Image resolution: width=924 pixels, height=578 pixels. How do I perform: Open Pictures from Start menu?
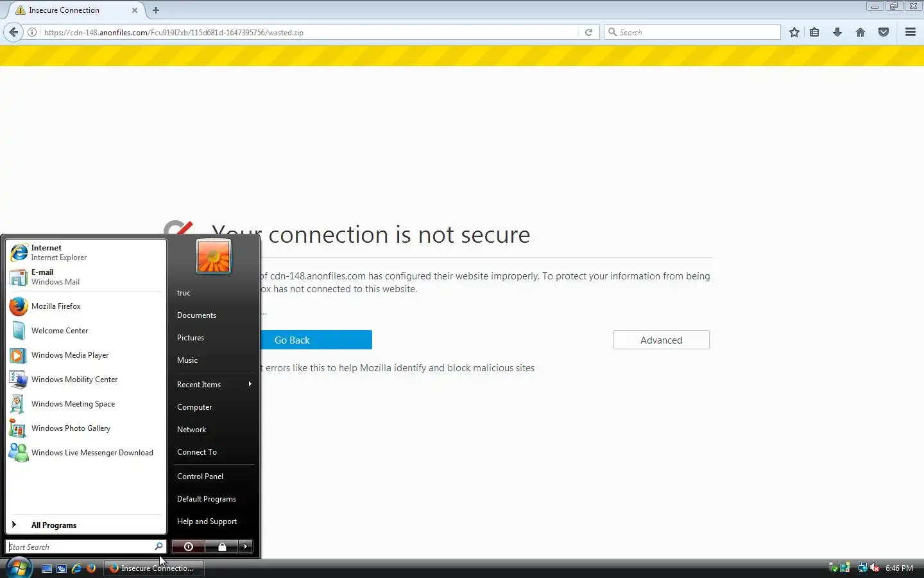[213, 338]
